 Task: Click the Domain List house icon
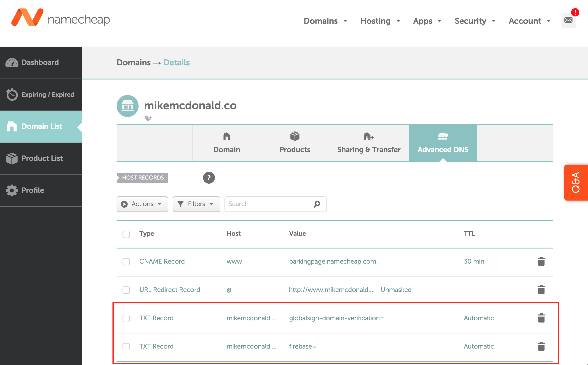[12, 126]
